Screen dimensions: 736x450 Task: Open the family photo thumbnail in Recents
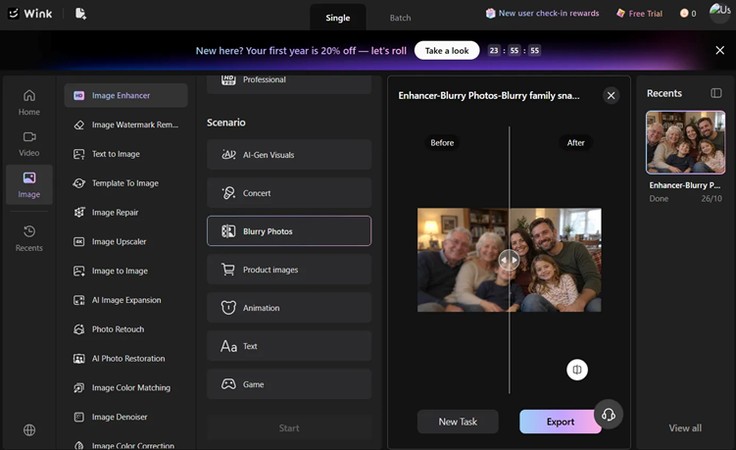[x=685, y=143]
